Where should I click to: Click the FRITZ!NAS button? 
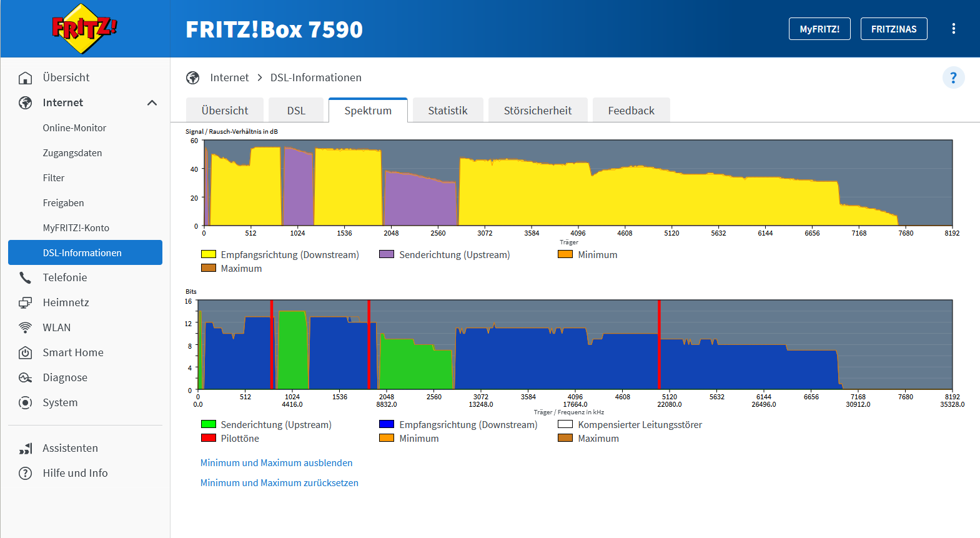coord(894,29)
